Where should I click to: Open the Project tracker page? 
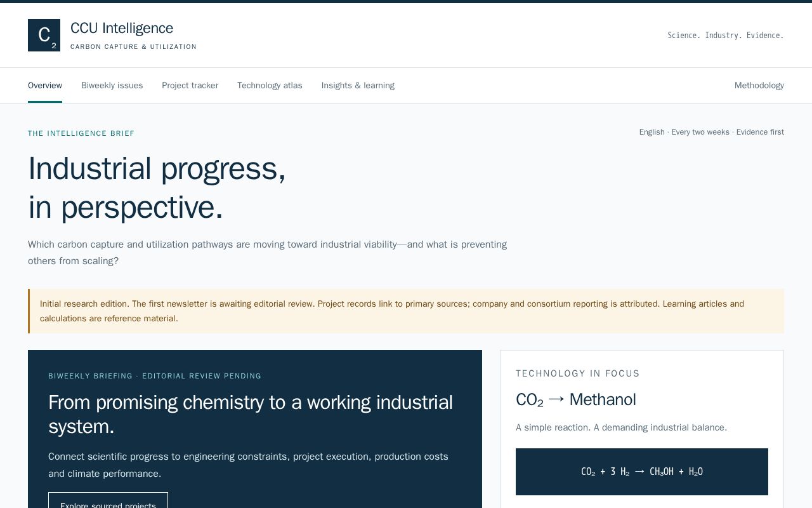tap(190, 85)
